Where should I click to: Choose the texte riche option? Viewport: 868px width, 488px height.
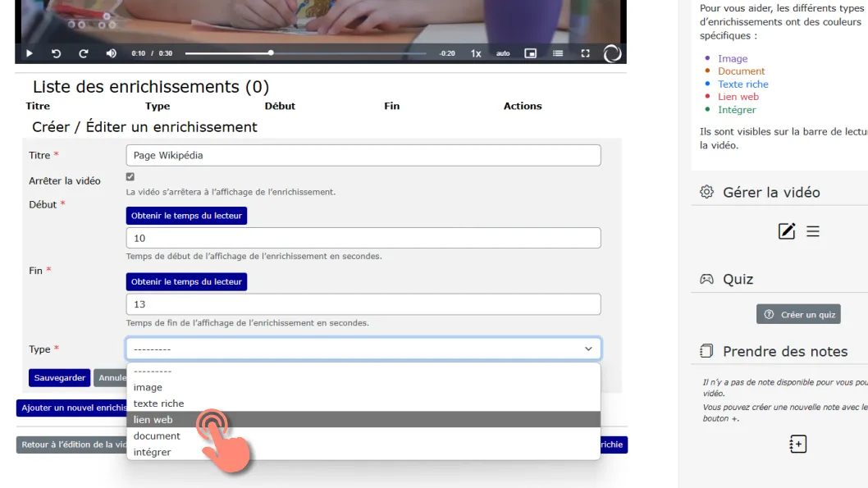point(363,404)
